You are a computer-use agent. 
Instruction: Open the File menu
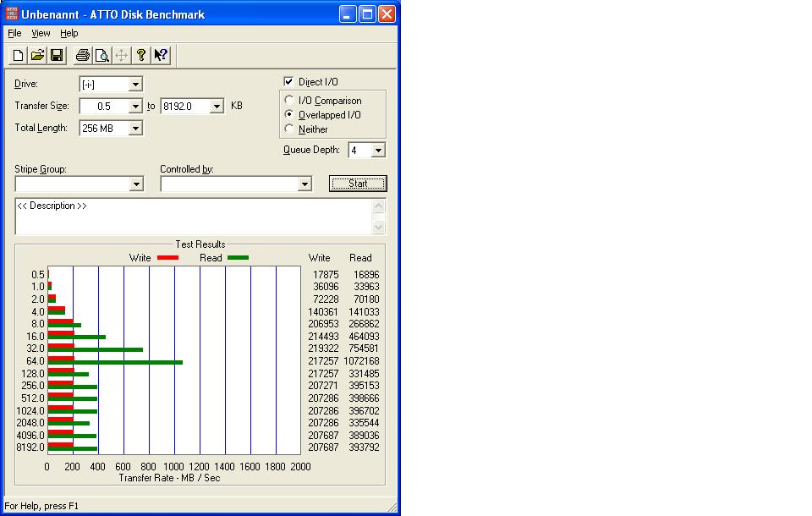tap(14, 33)
